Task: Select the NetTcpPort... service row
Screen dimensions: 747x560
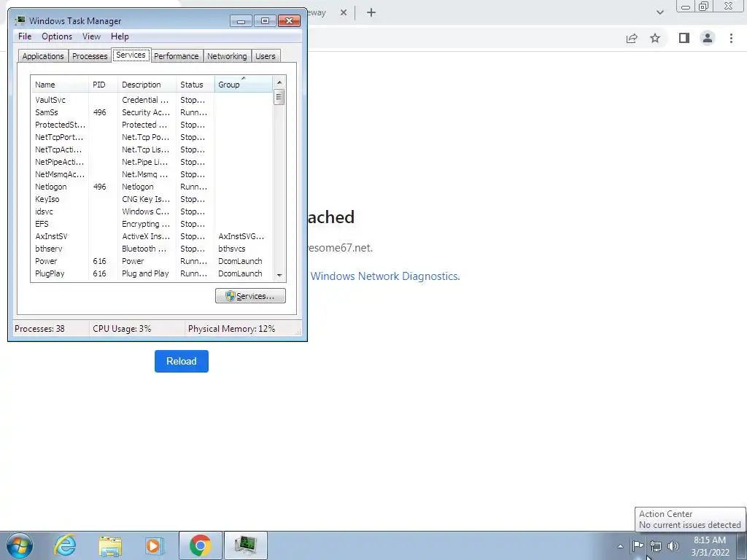Action: (x=152, y=137)
